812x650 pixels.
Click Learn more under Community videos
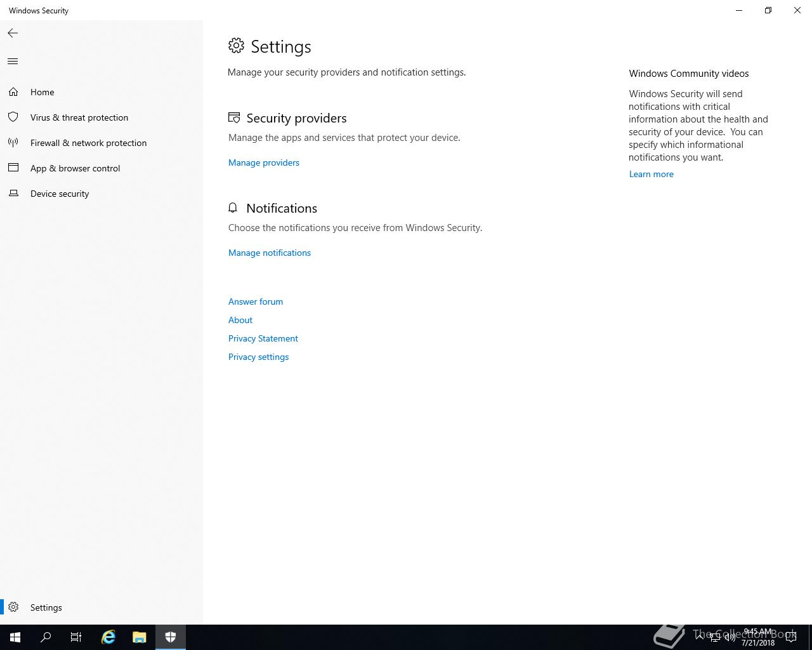coord(652,174)
